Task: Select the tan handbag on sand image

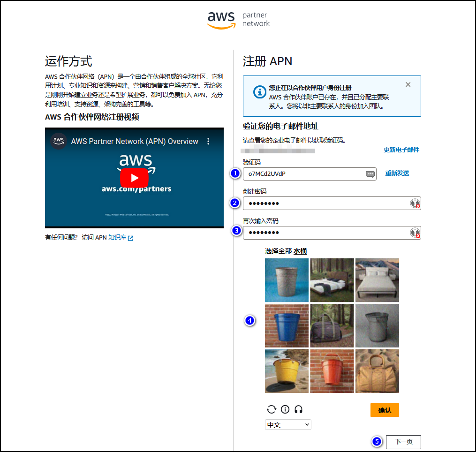Action: pyautogui.click(x=377, y=371)
